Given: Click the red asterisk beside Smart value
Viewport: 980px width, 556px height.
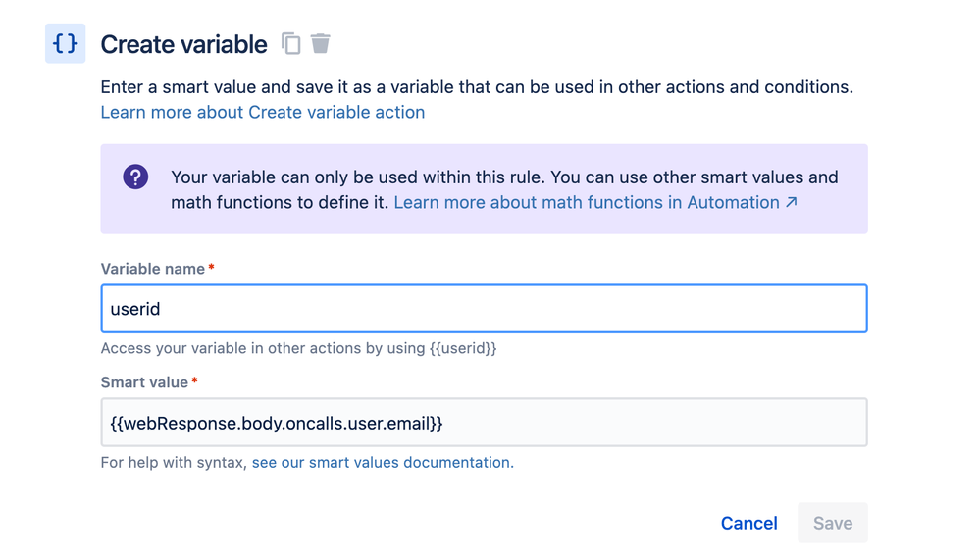Looking at the screenshot, I should click(194, 381).
